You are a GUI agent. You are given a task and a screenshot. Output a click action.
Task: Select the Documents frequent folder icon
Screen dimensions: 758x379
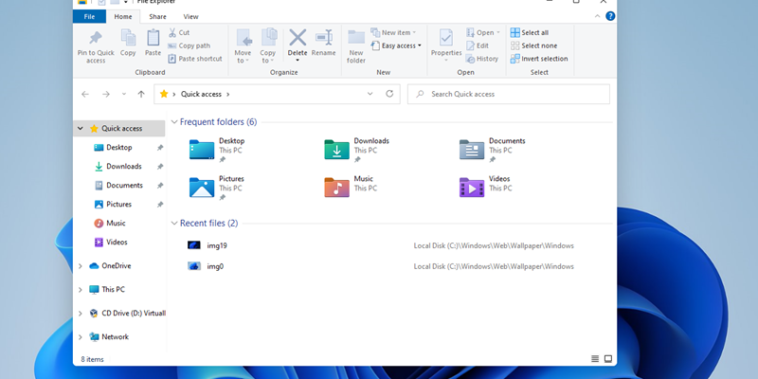[472, 149]
